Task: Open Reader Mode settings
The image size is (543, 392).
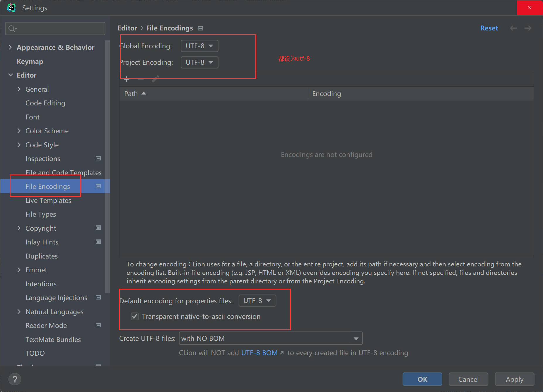Action: [46, 326]
